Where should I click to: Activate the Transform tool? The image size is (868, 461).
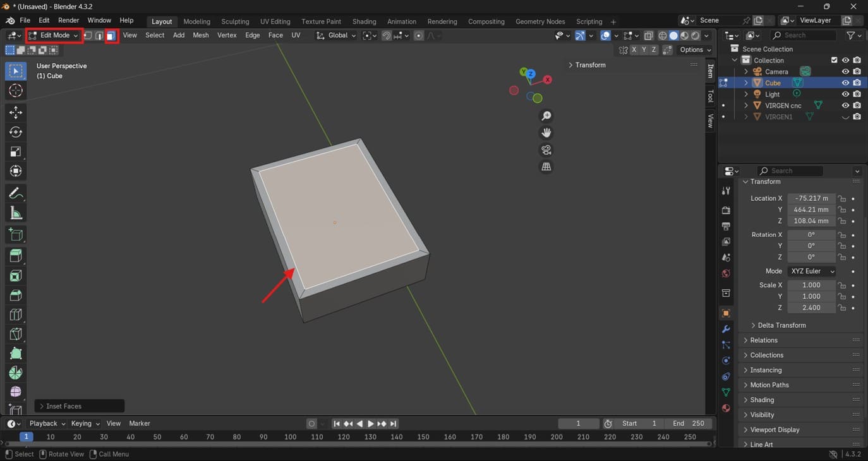pyautogui.click(x=16, y=171)
